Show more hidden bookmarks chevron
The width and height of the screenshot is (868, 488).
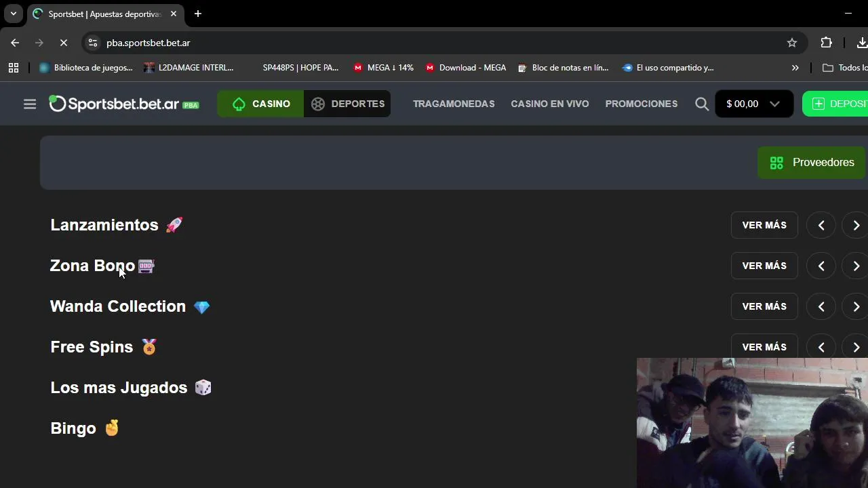pyautogui.click(x=795, y=68)
